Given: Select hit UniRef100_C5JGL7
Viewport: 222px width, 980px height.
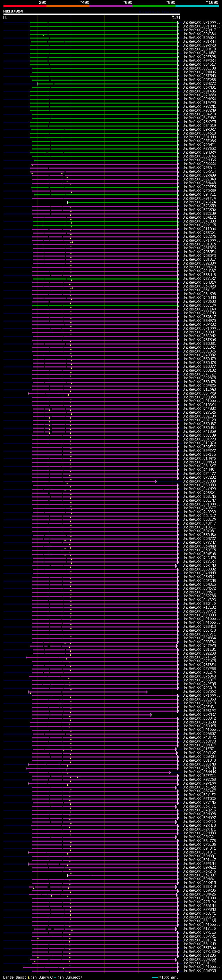Looking at the screenshot, I should tap(199, 516).
